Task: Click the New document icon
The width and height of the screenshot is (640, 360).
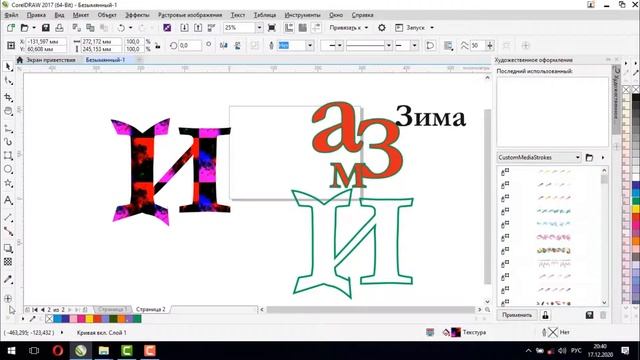Action: [11, 28]
